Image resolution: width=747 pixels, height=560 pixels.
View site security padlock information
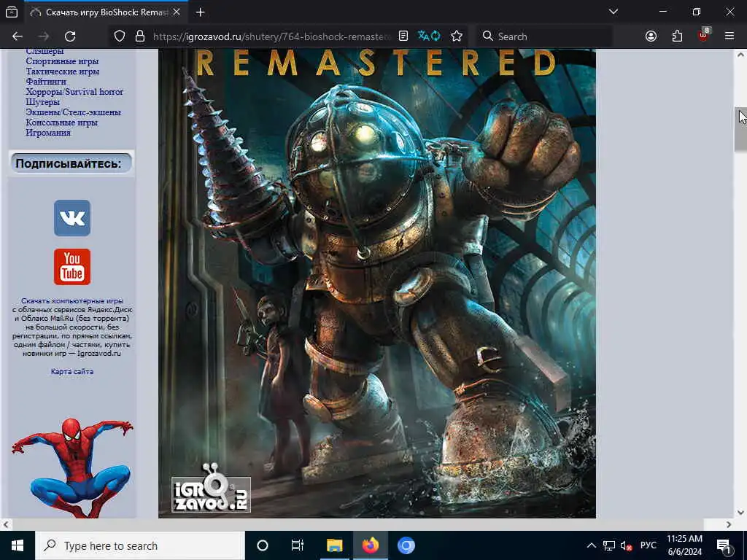[x=139, y=36]
